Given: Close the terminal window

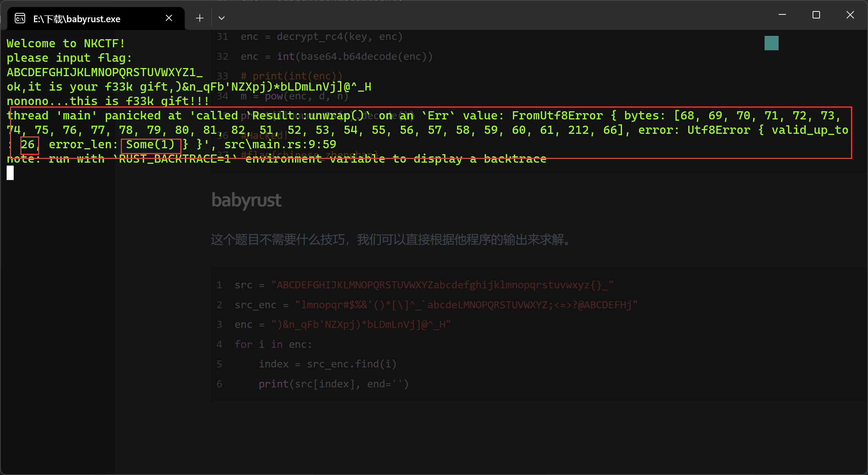Looking at the screenshot, I should (x=850, y=15).
